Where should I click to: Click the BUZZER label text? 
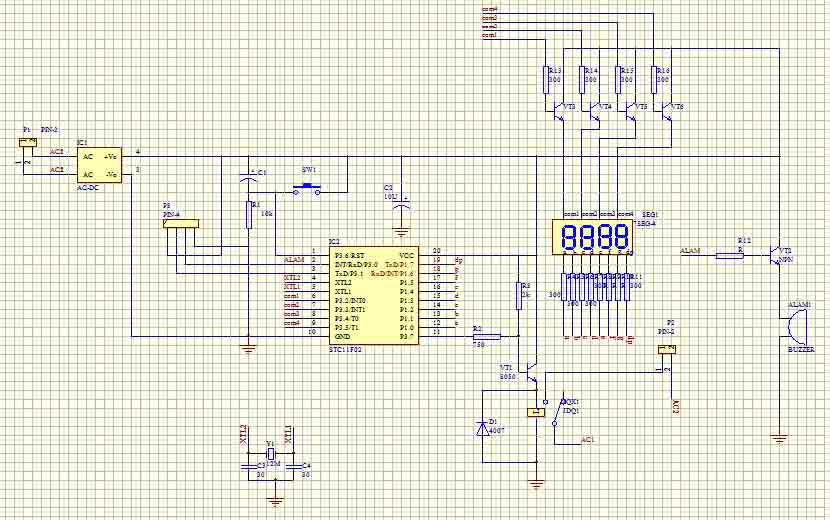(x=801, y=349)
